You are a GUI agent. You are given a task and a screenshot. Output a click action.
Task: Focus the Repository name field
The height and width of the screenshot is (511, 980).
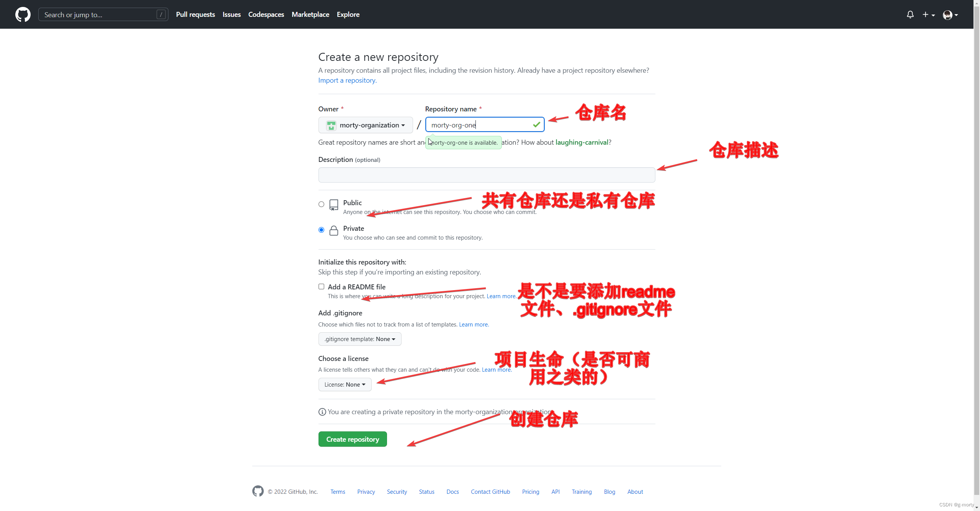(x=485, y=125)
